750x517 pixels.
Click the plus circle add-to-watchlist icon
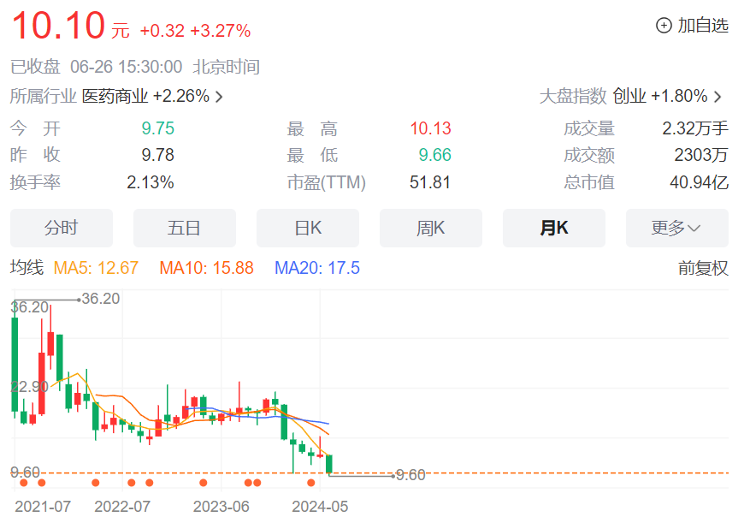coord(663,25)
